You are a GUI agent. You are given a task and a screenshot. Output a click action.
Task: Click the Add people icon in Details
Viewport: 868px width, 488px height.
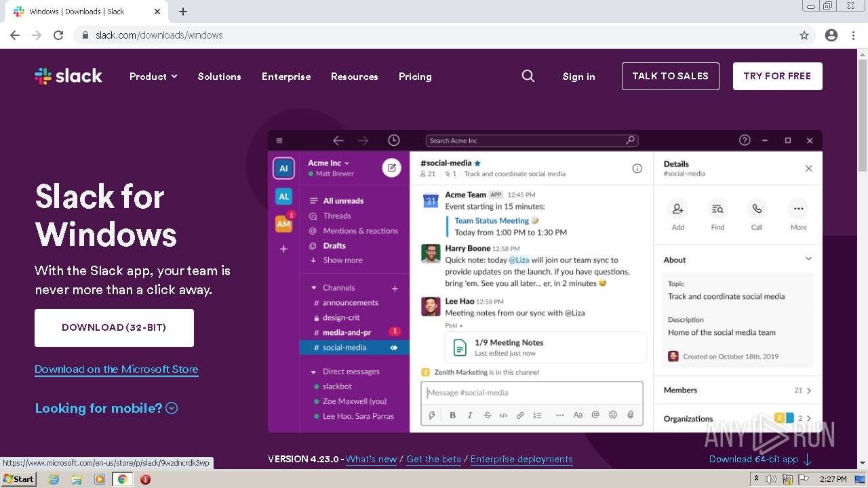tap(677, 209)
